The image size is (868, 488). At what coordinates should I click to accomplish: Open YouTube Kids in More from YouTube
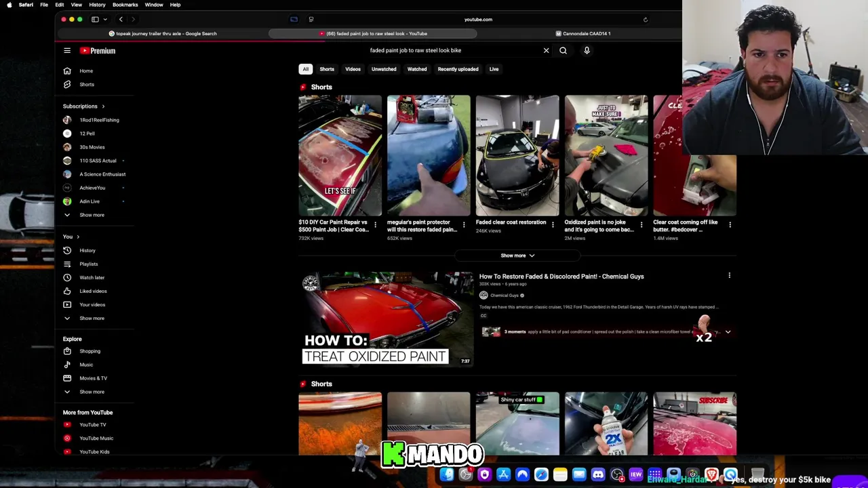click(95, 451)
